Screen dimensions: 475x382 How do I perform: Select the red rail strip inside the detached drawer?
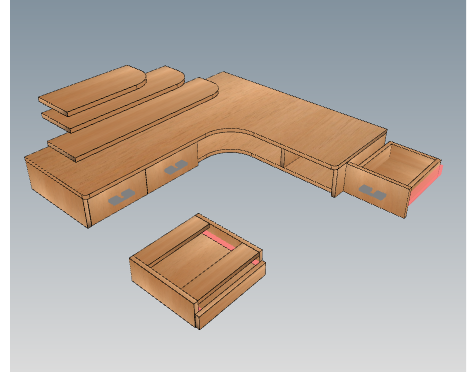click(219, 240)
